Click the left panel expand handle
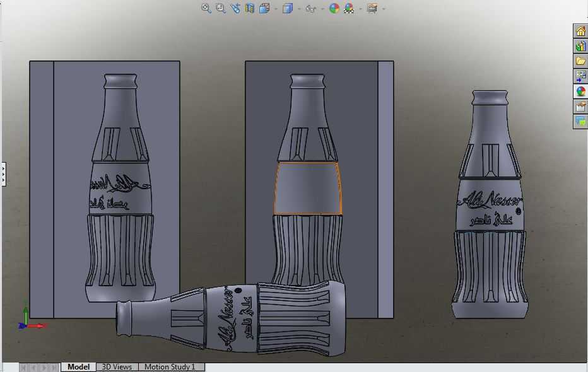The width and height of the screenshot is (588, 372). tap(3, 174)
